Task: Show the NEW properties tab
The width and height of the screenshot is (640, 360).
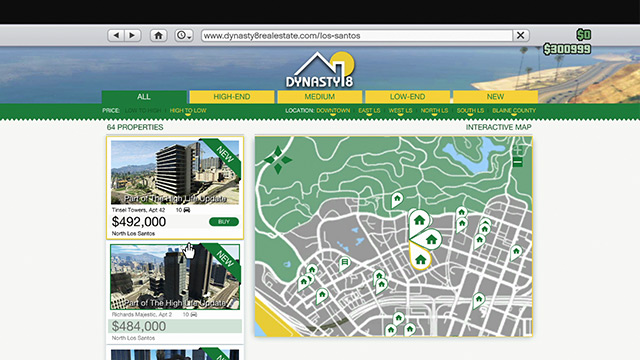Action: click(495, 97)
